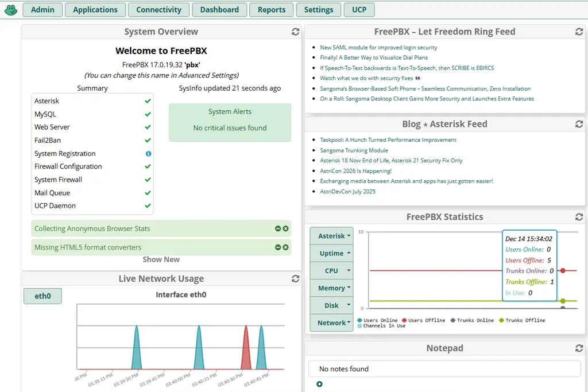Click the FreePBX frog logo icon
The width and height of the screenshot is (588, 392).
(10, 10)
